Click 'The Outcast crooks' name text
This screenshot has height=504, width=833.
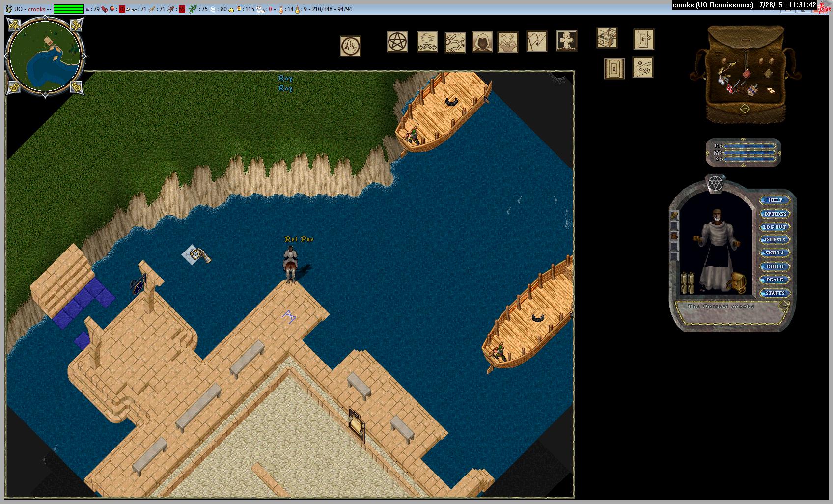721,306
